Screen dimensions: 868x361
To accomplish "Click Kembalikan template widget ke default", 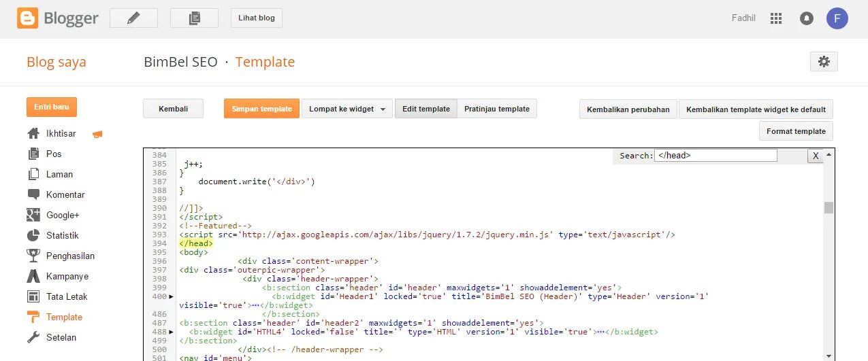I will tap(756, 109).
